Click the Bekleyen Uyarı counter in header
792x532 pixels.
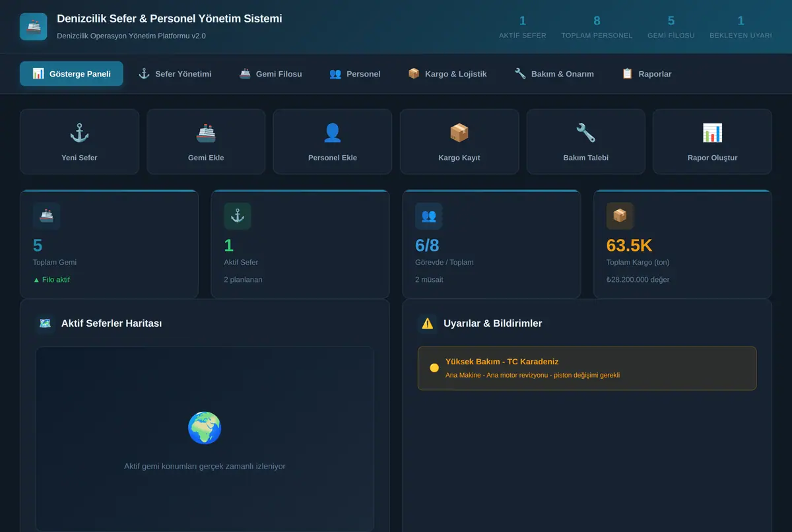(x=741, y=27)
